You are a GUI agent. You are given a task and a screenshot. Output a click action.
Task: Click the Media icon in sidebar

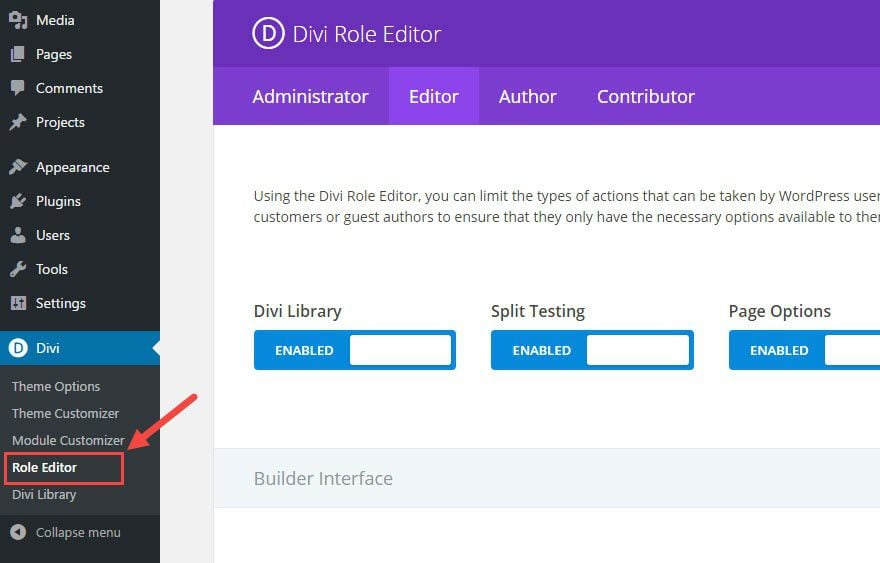click(18, 20)
